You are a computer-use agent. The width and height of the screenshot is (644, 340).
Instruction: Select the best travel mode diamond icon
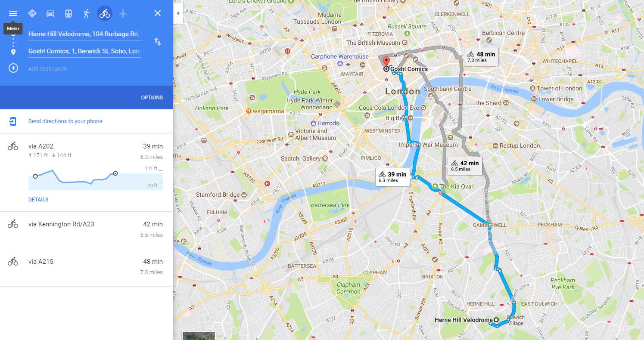32,13
